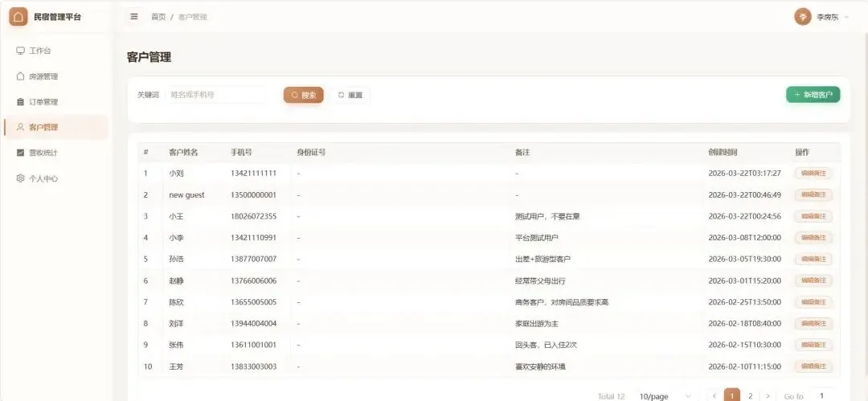Open the 订单管理 menu item
Screen dimensions: 868x401
point(55,102)
